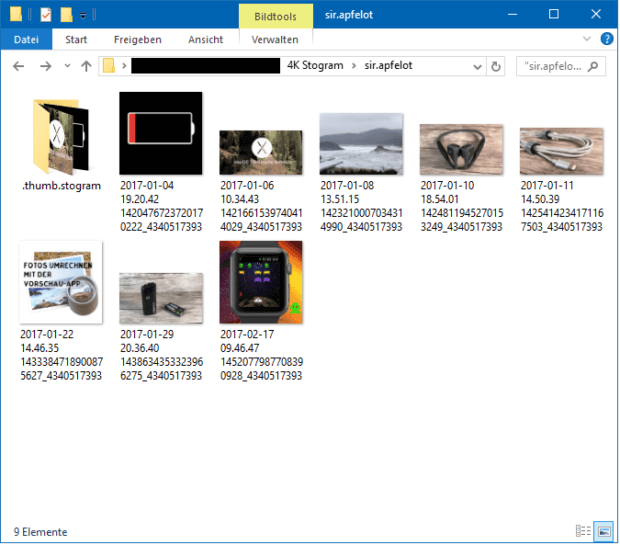
Task: Open the Freigeben tab
Action: pos(138,40)
